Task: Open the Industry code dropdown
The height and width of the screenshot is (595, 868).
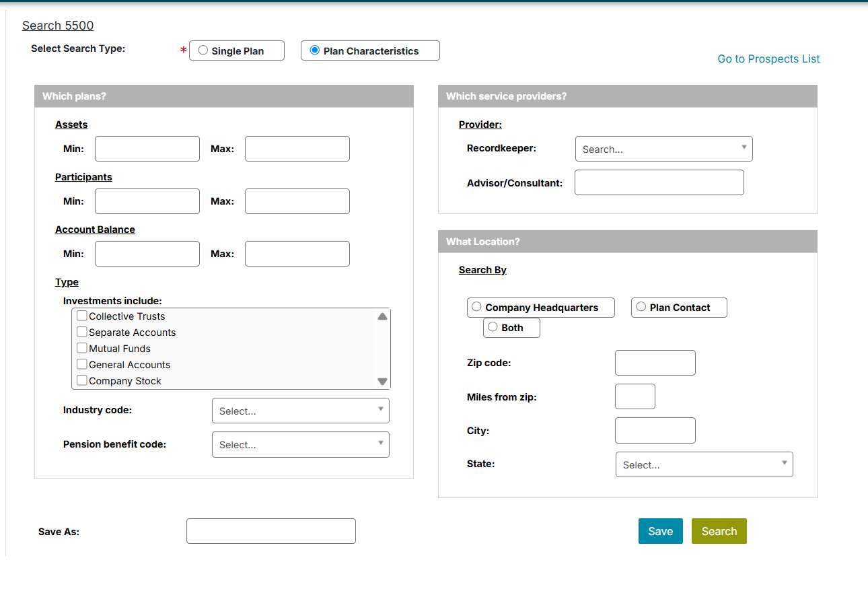Action: [300, 411]
